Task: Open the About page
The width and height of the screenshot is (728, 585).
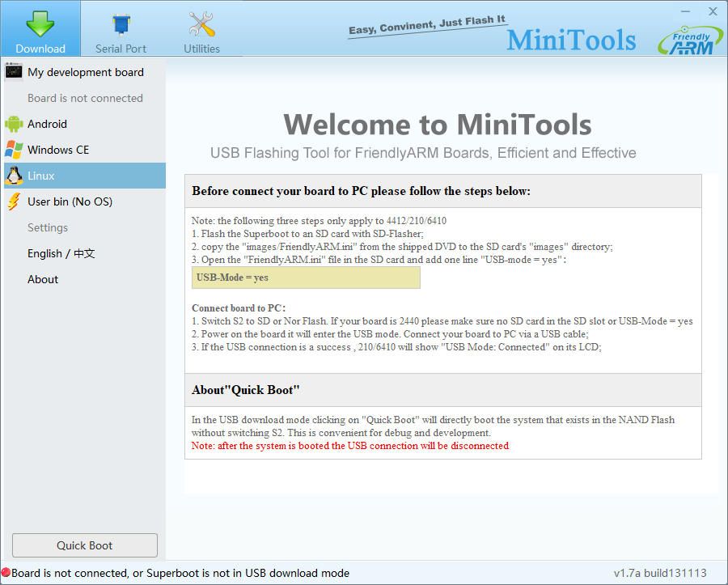Action: coord(85,279)
